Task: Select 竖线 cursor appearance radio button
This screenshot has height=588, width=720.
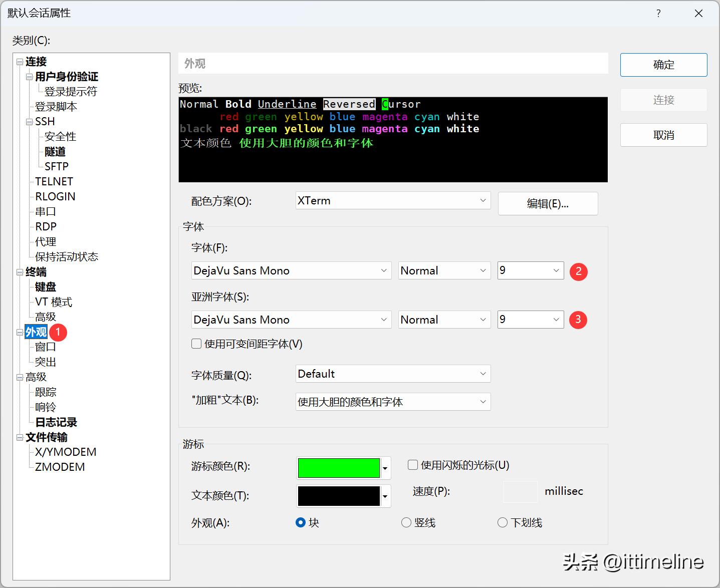Action: pyautogui.click(x=406, y=523)
